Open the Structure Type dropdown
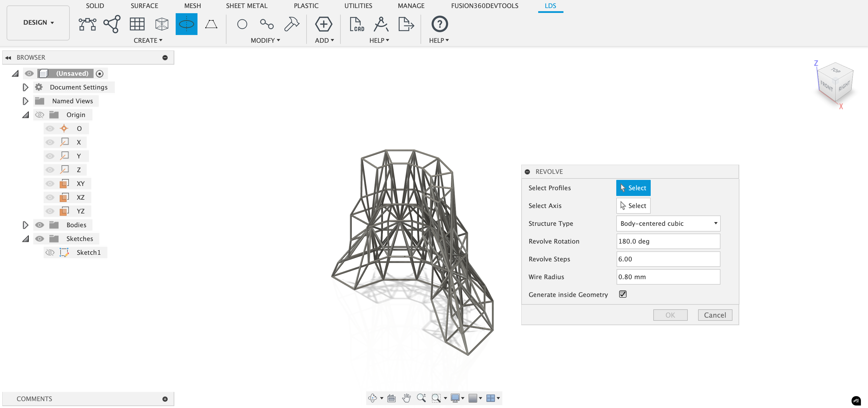 coord(668,224)
